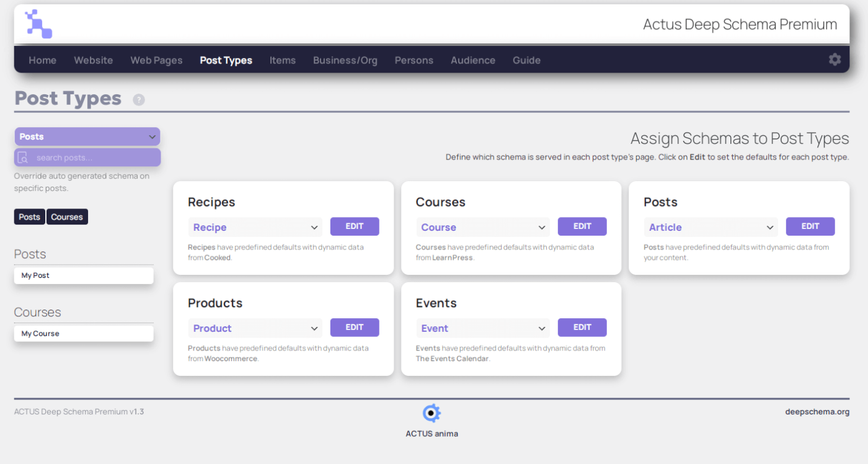Expand the Posts dropdown in the sidebar
The height and width of the screenshot is (464, 868).
click(87, 136)
